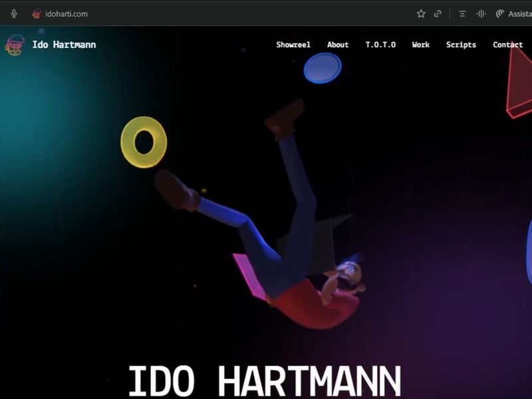This screenshot has height=399, width=532.
Task: Open the Work portfolio page
Action: 420,45
